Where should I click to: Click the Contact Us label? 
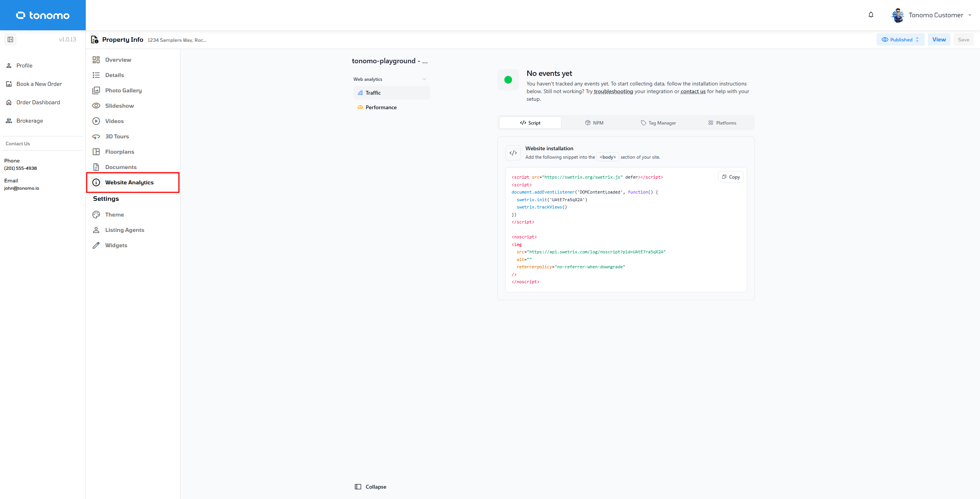(18, 144)
